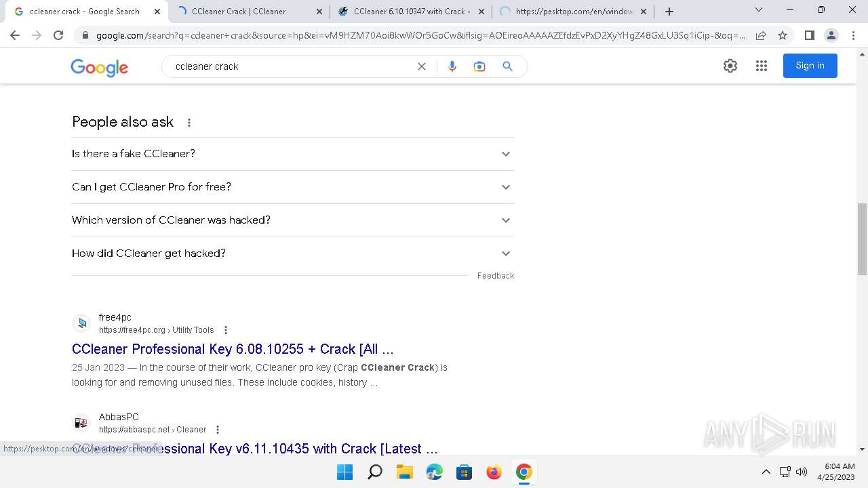
Task: Open File Explorer from taskbar
Action: (x=405, y=472)
